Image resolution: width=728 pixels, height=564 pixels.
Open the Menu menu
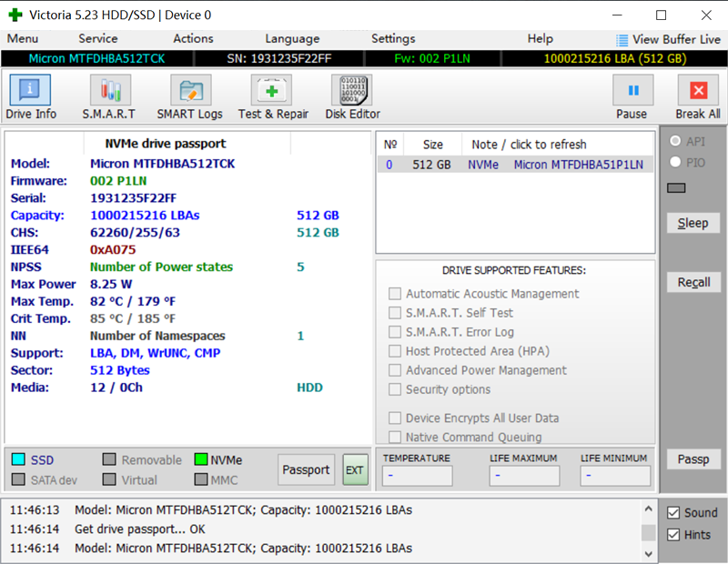[x=23, y=38]
